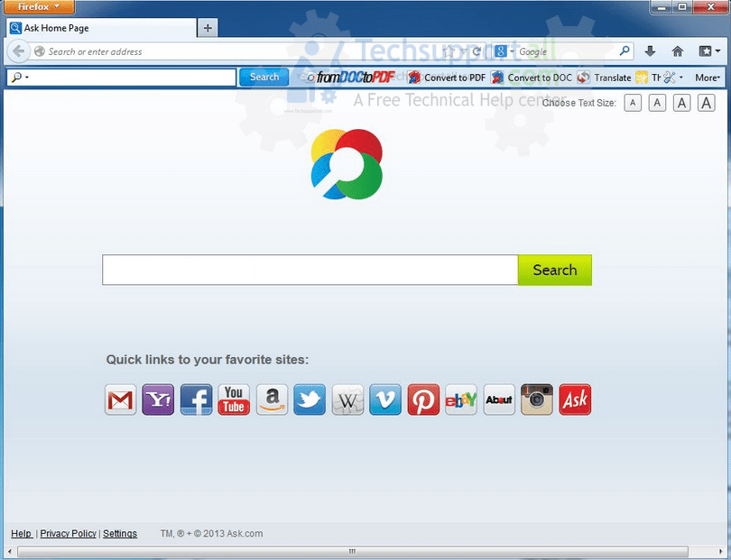
Task: Click the yellow toolbar icon beside Translate
Action: pyautogui.click(x=642, y=78)
